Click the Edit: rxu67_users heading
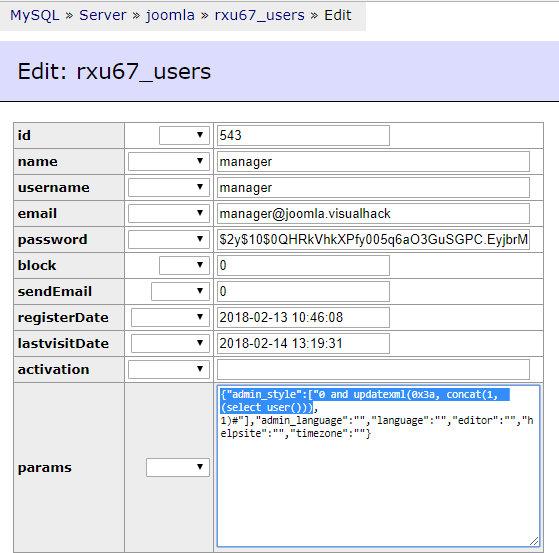The image size is (559, 553). pos(114,71)
